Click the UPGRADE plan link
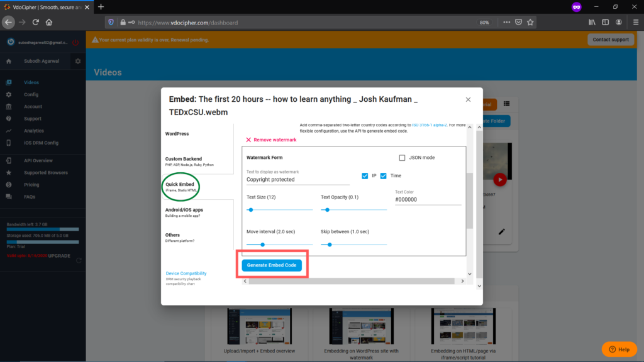Viewport: 644px width, 362px height. click(x=59, y=256)
